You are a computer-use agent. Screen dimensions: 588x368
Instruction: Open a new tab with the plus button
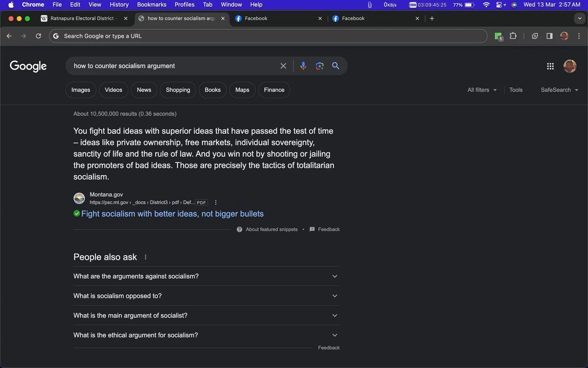pyautogui.click(x=432, y=18)
